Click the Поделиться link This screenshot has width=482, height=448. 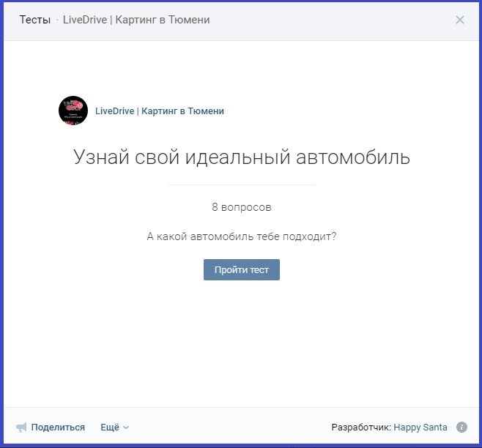click(x=58, y=428)
